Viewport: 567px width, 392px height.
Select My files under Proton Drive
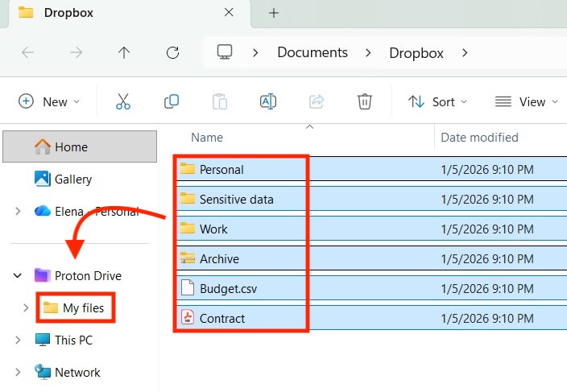(83, 307)
